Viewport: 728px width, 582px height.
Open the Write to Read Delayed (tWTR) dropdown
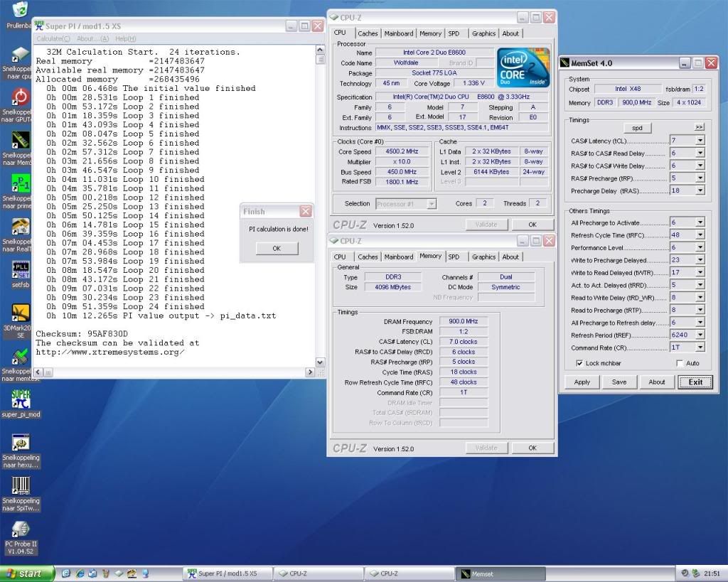700,272
